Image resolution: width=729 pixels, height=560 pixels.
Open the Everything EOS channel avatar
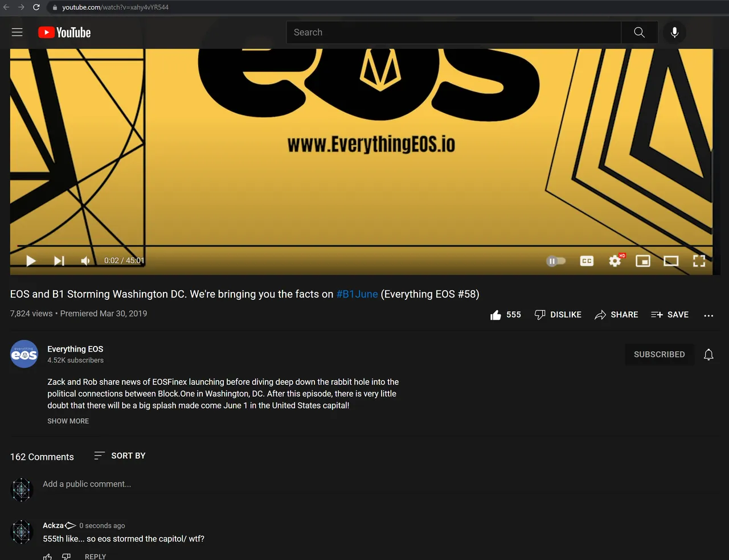pos(24,354)
